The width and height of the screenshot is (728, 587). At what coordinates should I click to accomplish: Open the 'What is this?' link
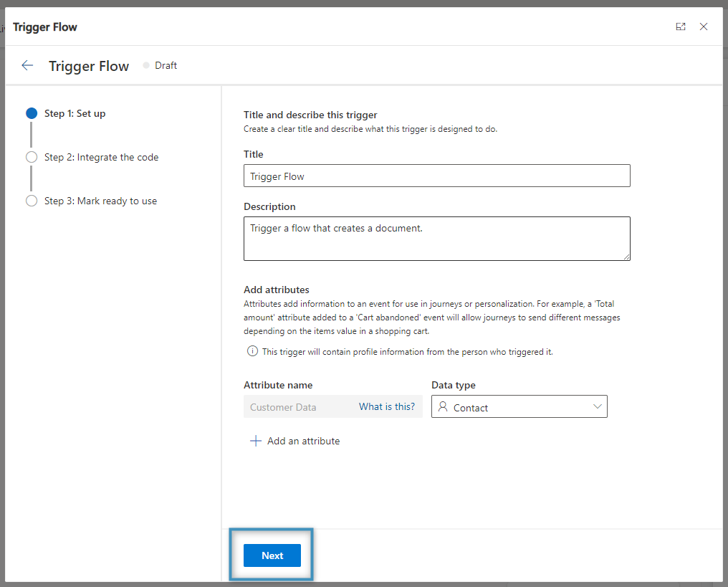point(387,407)
